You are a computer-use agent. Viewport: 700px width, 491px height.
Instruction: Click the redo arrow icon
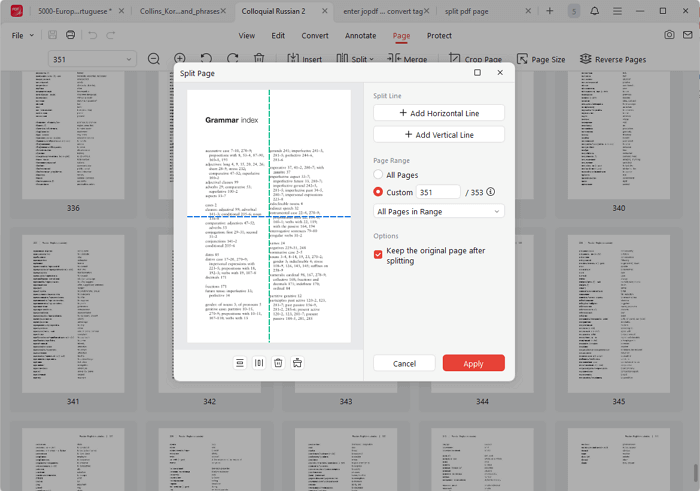[111, 35]
